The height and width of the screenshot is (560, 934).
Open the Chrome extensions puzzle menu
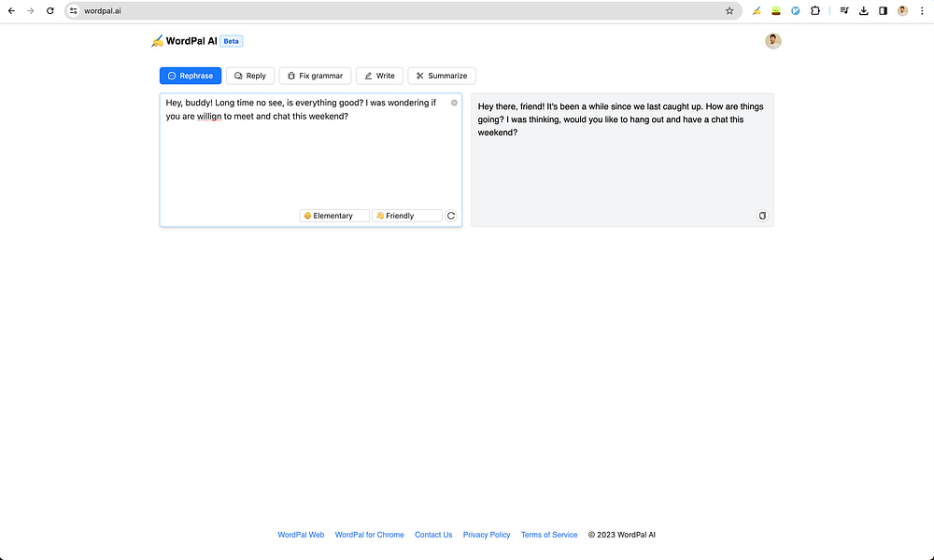[x=815, y=10]
